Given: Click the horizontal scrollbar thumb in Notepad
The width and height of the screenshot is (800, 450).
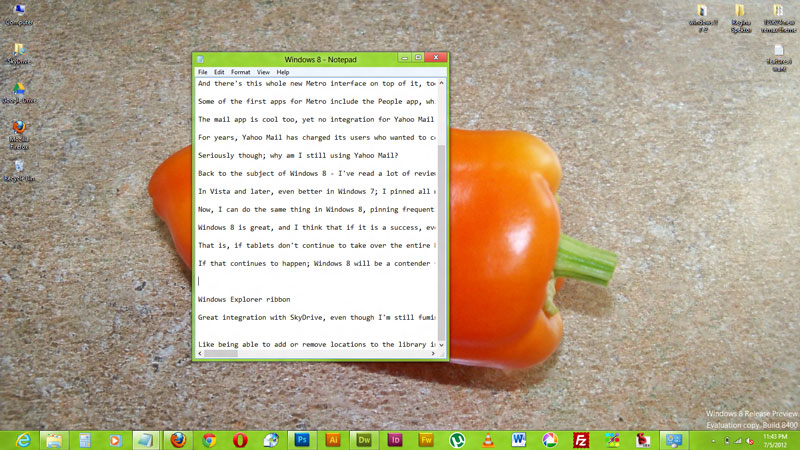Looking at the screenshot, I should 221,353.
